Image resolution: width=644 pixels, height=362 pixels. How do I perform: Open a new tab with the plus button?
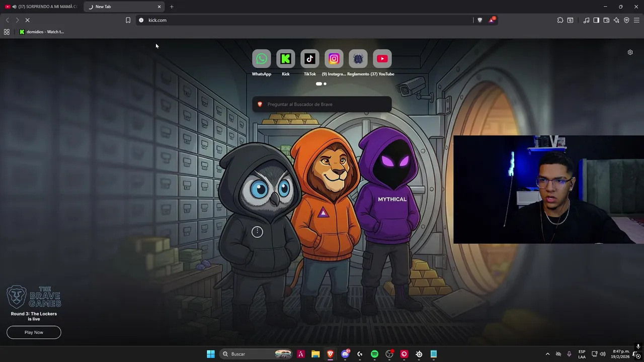pyautogui.click(x=172, y=7)
